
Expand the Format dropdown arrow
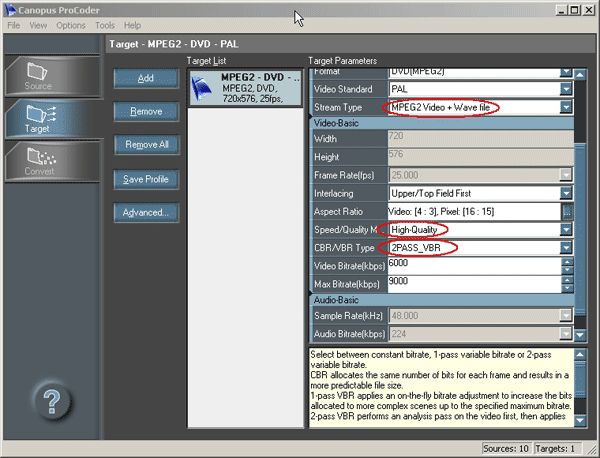[x=566, y=72]
